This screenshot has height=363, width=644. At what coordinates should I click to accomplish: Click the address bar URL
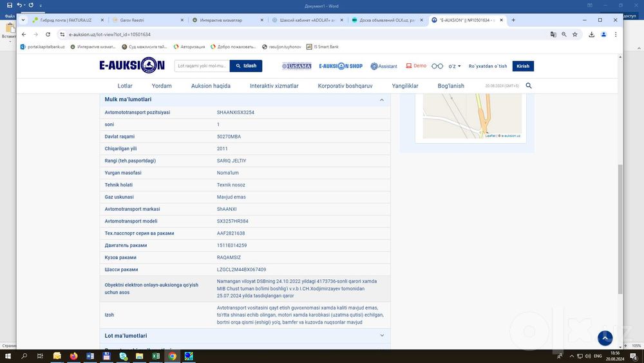pyautogui.click(x=109, y=35)
